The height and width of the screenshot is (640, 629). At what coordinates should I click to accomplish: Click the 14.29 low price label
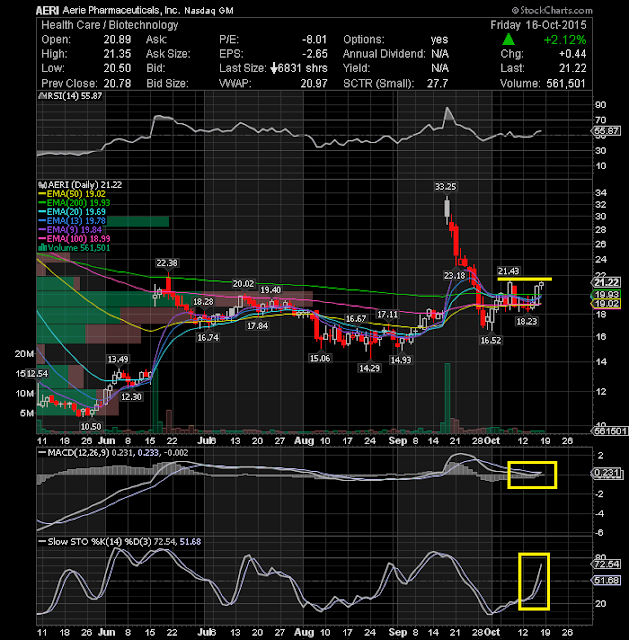(369, 369)
